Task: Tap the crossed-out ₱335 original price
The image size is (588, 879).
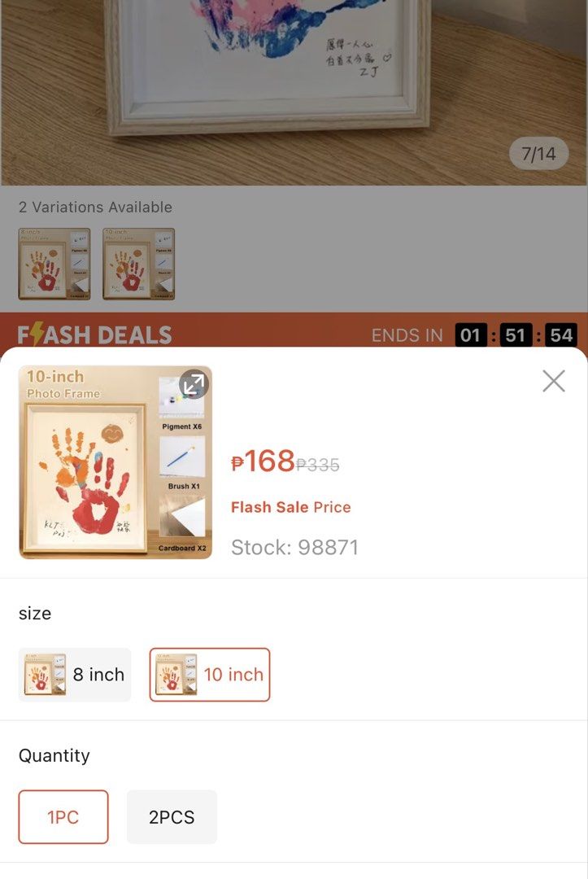Action: [x=317, y=465]
